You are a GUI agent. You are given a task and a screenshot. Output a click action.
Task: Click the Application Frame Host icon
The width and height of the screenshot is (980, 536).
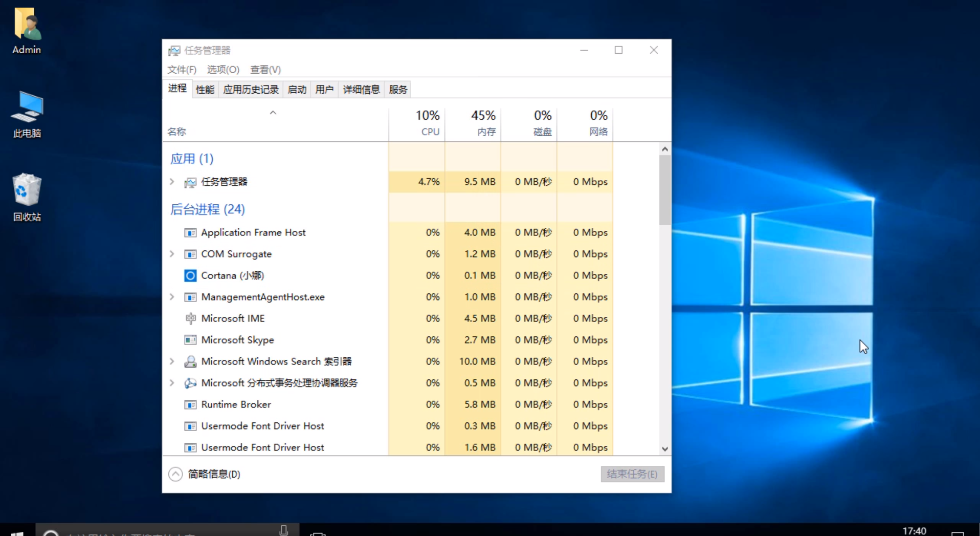[190, 232]
